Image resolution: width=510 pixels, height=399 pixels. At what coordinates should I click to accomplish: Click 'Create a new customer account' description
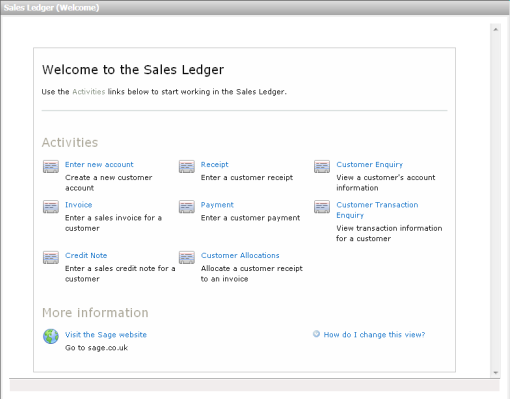pos(109,183)
